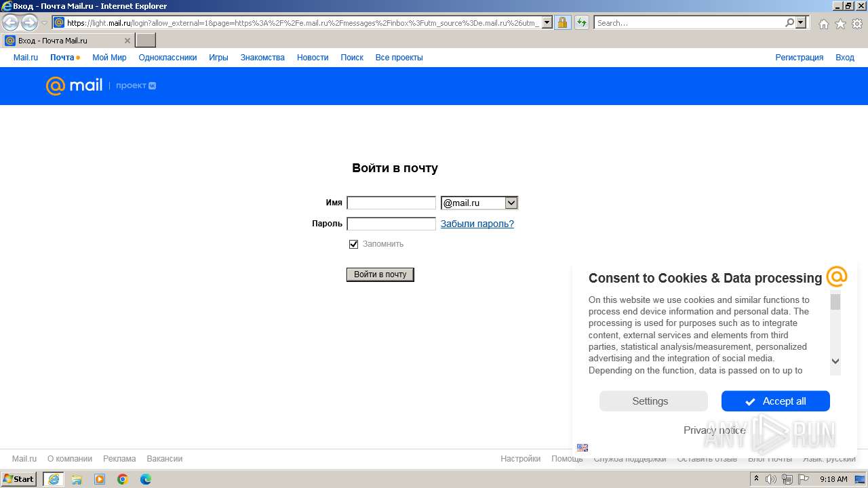
Task: Open Игры in top navigation
Action: [x=218, y=58]
